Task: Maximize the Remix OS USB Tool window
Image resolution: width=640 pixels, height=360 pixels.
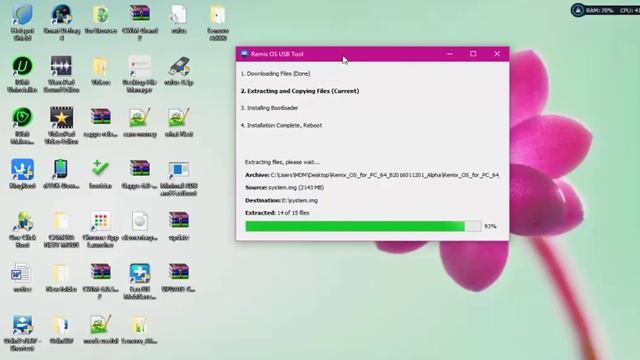Action: (x=473, y=54)
